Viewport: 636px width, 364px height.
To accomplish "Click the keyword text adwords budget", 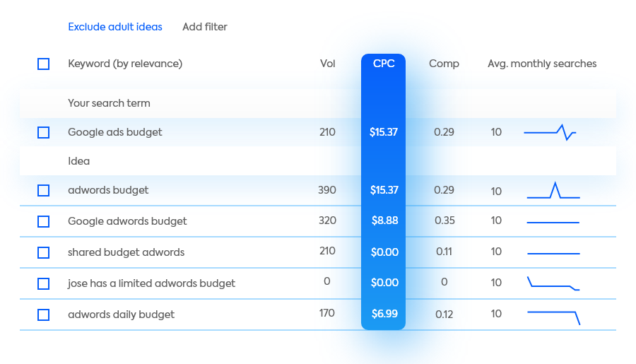I will click(108, 190).
